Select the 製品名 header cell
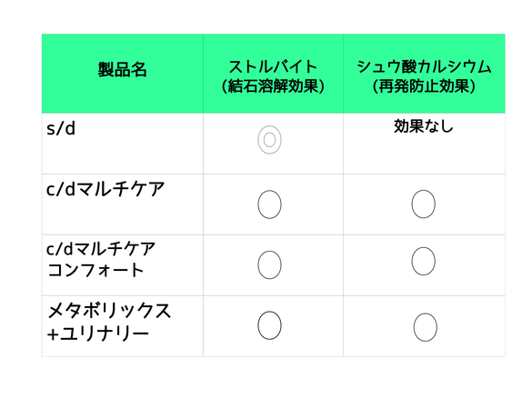Image resolution: width=532 pixels, height=398 pixels. pyautogui.click(x=123, y=74)
